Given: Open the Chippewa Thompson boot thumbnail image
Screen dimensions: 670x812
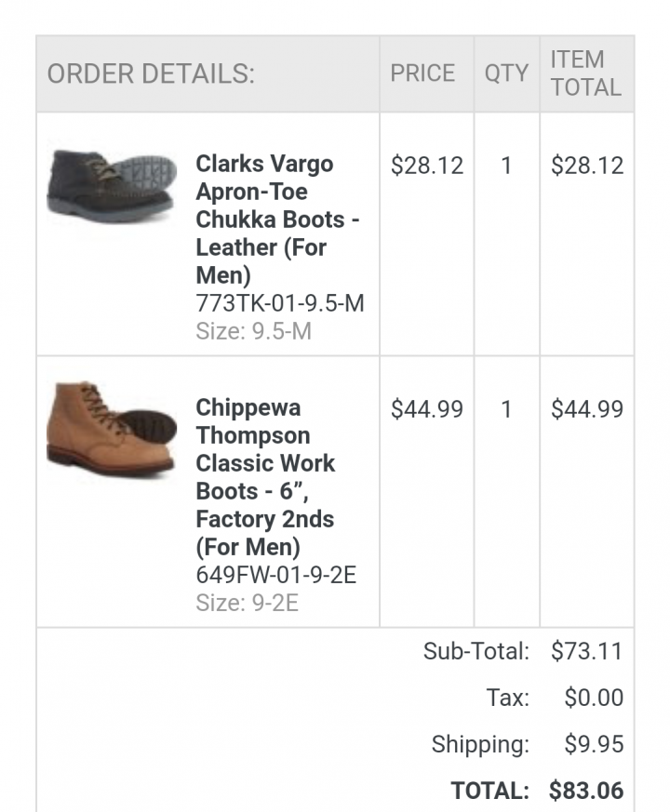Looking at the screenshot, I should tap(112, 429).
